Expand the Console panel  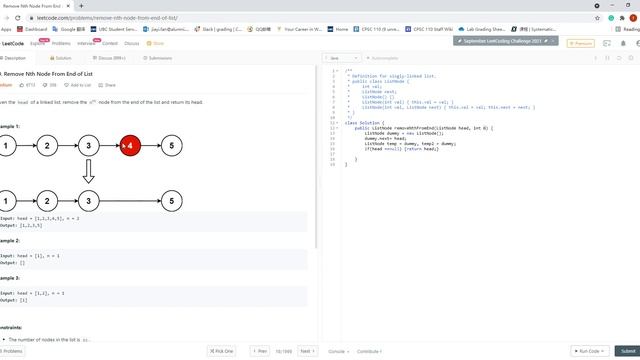[339, 351]
